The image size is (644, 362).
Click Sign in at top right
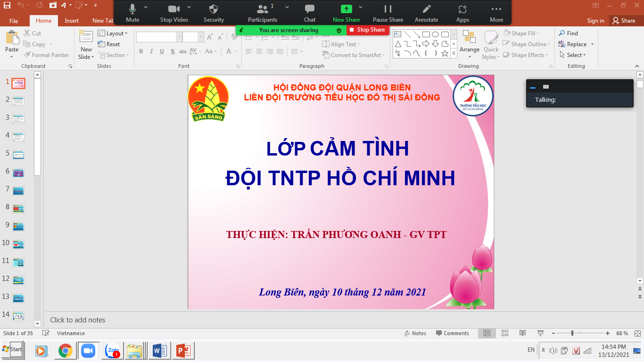pyautogui.click(x=595, y=21)
